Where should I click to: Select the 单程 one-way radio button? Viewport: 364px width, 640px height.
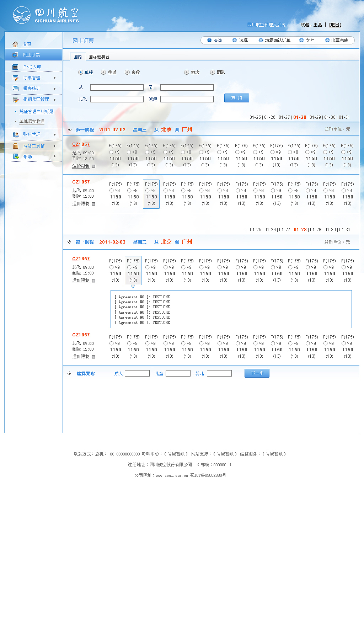coord(81,72)
